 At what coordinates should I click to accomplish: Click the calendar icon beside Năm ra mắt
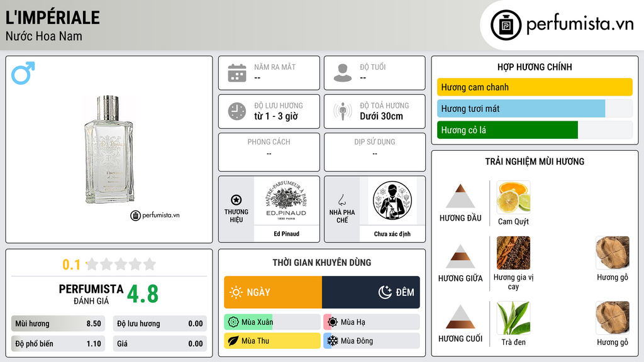[x=237, y=73]
